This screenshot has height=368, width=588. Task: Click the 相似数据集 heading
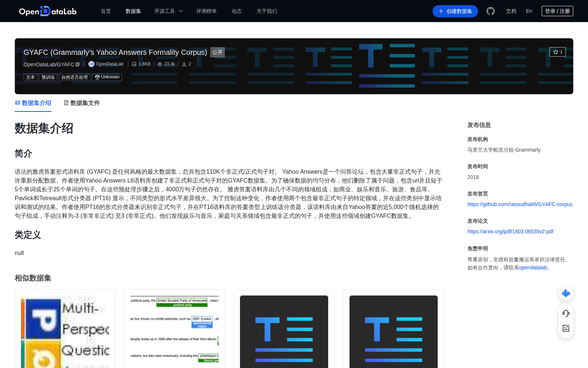pos(33,278)
